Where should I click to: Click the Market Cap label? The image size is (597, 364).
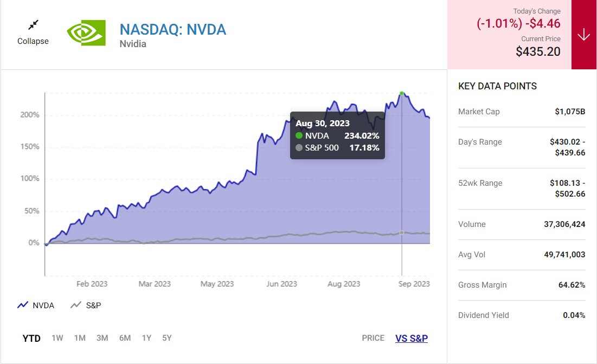pyautogui.click(x=479, y=112)
